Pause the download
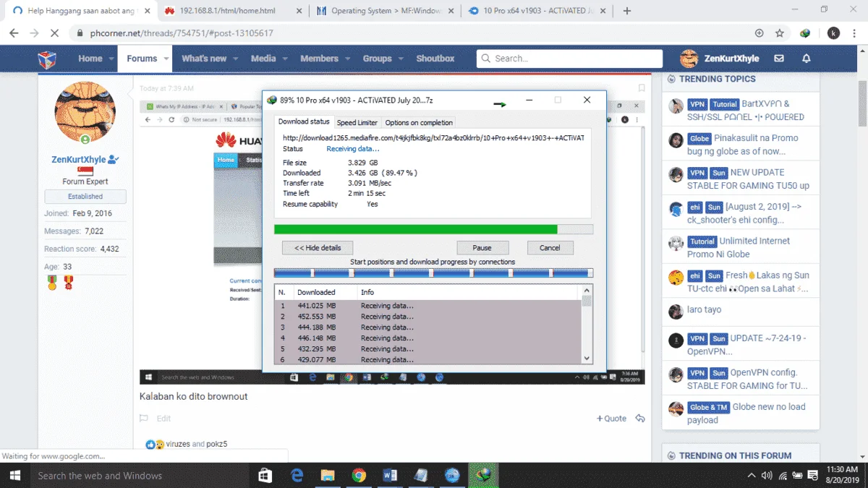Viewport: 868px width, 488px height. [482, 247]
